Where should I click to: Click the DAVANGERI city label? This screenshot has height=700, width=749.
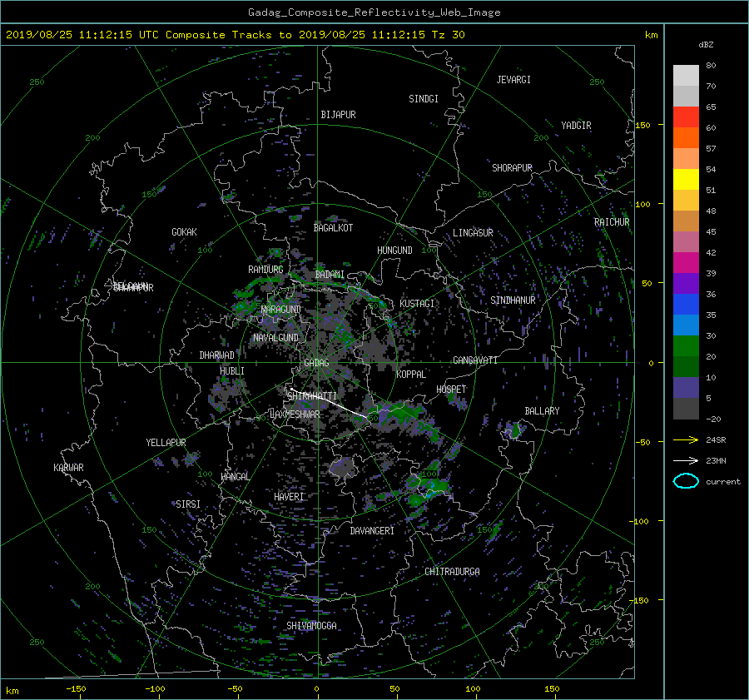372,531
